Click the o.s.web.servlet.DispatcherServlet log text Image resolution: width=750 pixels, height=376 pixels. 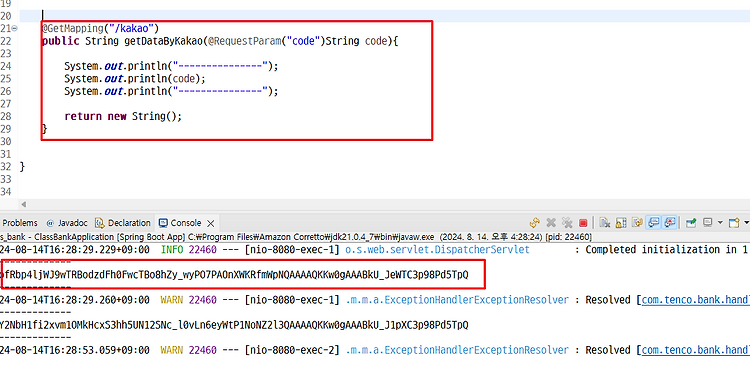pyautogui.click(x=438, y=250)
